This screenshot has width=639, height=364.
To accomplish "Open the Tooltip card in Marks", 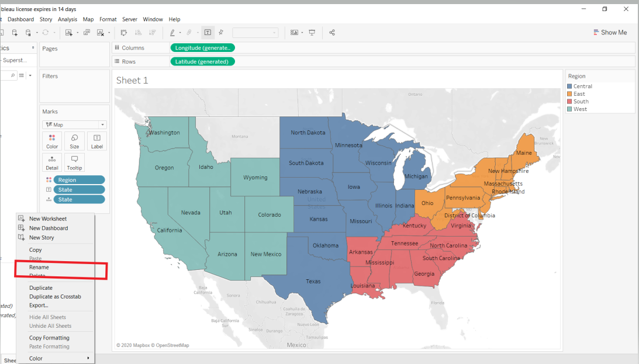I will click(74, 162).
